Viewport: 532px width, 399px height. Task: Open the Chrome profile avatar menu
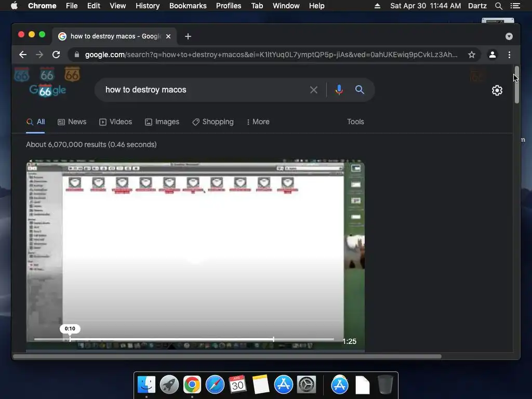pyautogui.click(x=493, y=55)
